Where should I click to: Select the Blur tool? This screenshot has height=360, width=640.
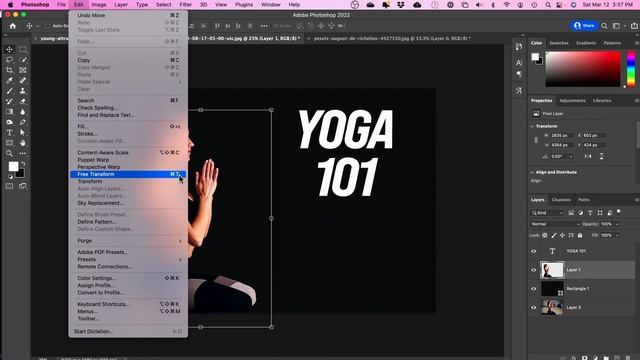click(23, 112)
